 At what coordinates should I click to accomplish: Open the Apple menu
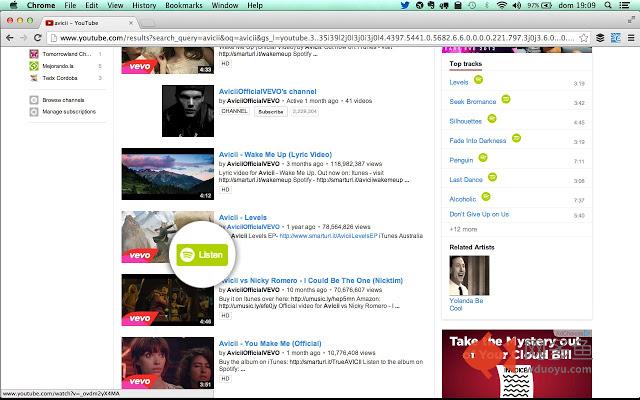[13, 5]
